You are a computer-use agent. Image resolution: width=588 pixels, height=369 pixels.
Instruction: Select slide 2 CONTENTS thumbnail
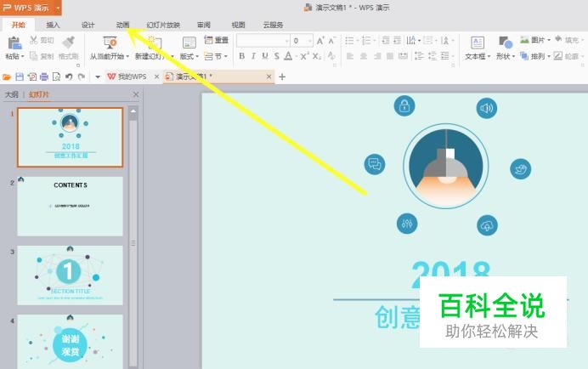[x=71, y=206]
